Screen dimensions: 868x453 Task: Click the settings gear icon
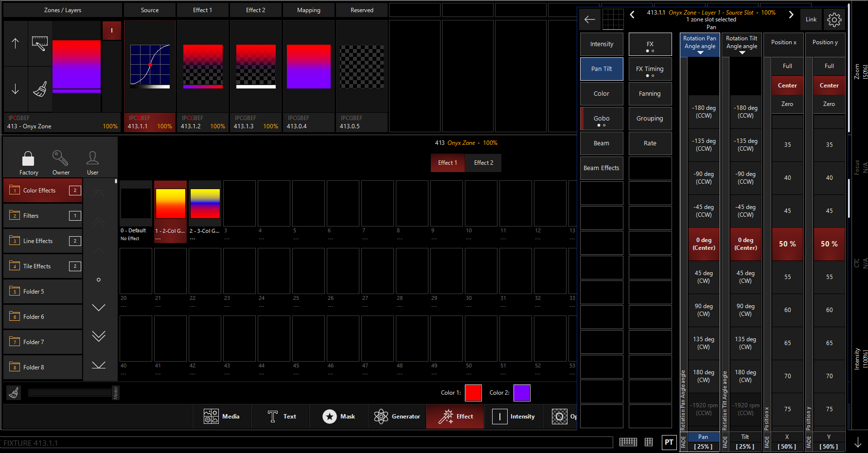[834, 19]
